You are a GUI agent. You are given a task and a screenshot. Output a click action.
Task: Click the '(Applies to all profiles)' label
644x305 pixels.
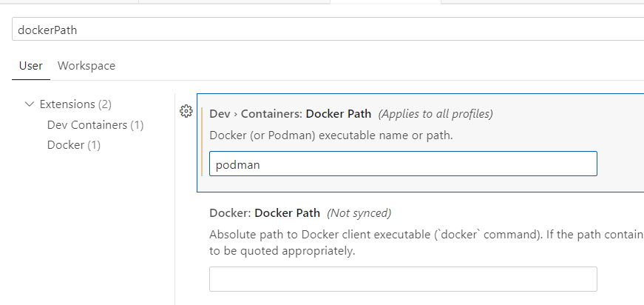435,113
